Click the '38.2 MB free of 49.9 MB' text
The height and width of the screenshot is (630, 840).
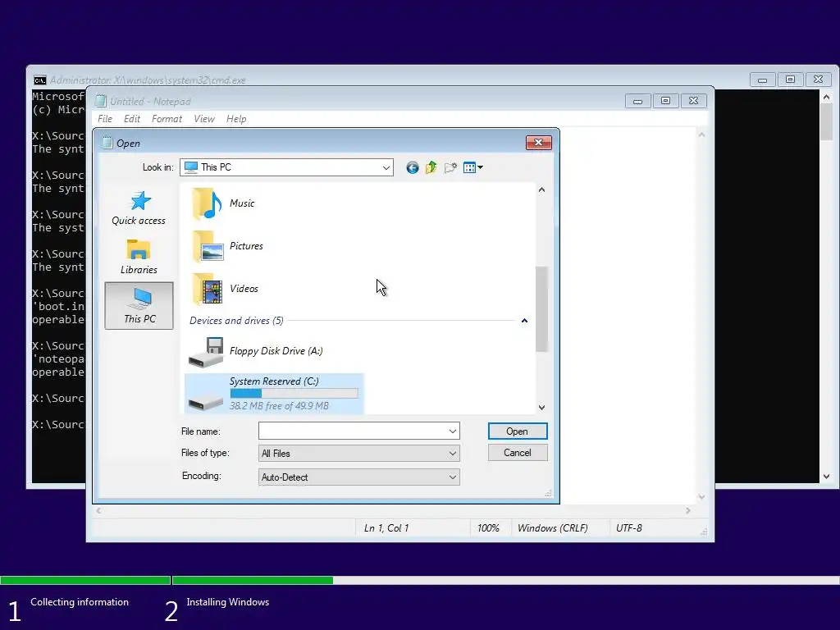(279, 406)
